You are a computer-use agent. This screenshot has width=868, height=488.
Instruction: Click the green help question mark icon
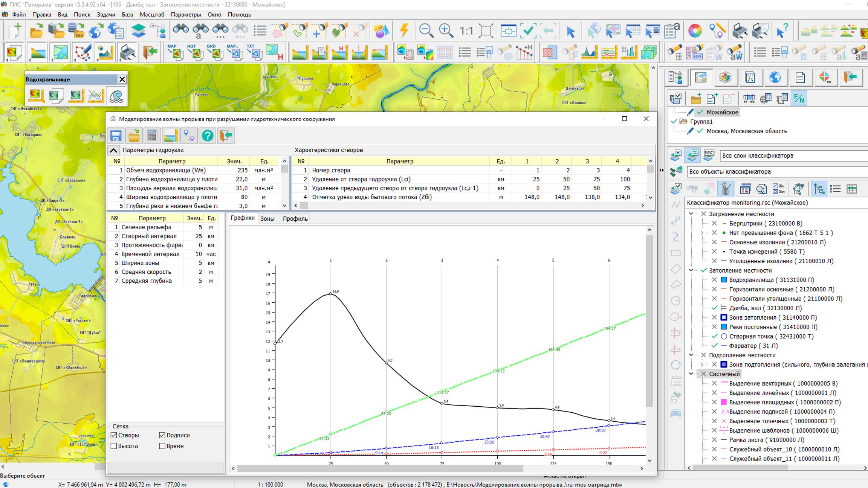pyautogui.click(x=207, y=136)
